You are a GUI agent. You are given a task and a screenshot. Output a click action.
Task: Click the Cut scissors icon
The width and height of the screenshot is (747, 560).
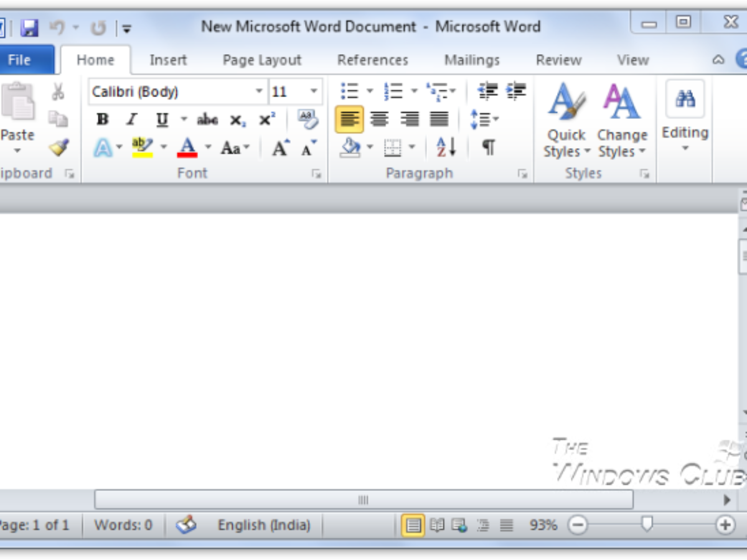pyautogui.click(x=58, y=92)
